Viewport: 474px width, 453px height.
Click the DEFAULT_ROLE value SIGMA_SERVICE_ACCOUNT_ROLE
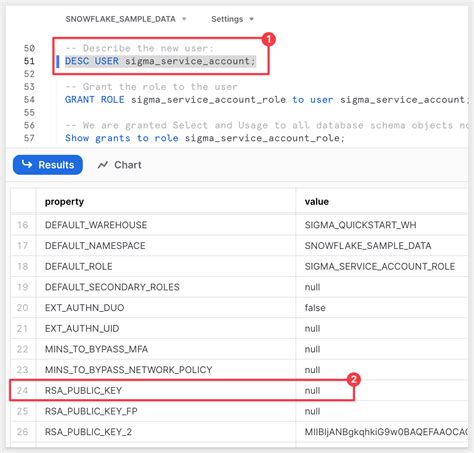[x=380, y=266]
